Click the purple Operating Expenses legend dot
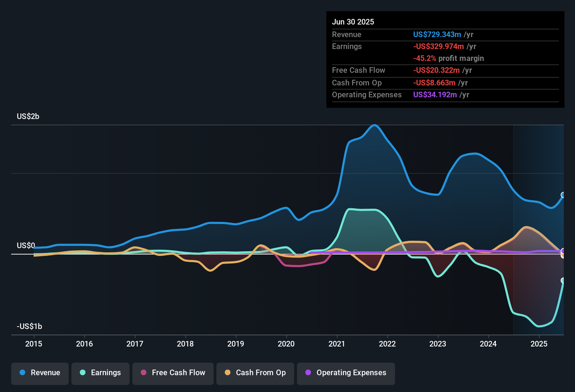The image size is (575, 392). click(x=308, y=373)
